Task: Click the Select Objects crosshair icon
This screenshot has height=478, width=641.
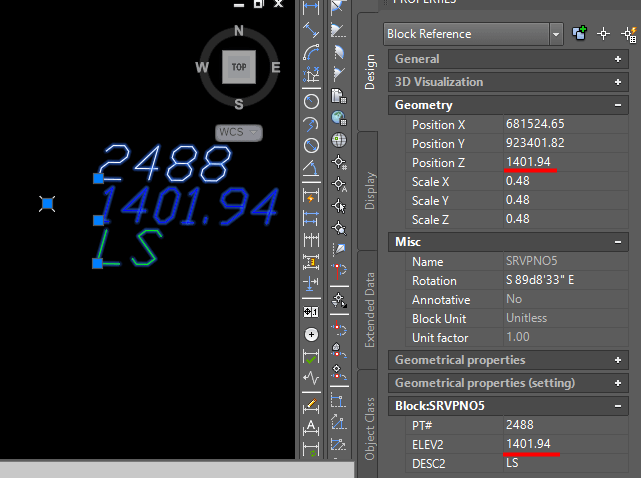Action: (603, 34)
